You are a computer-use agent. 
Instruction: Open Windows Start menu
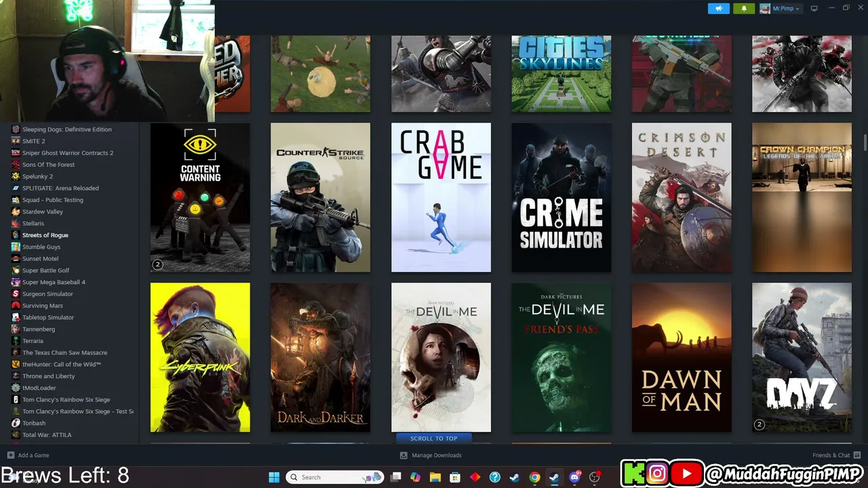coord(274,477)
